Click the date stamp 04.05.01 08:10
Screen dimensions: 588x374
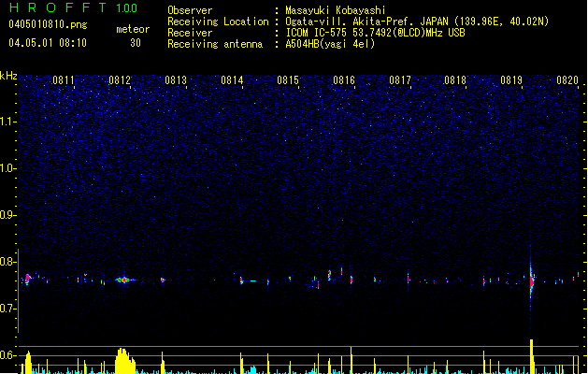tap(48, 43)
